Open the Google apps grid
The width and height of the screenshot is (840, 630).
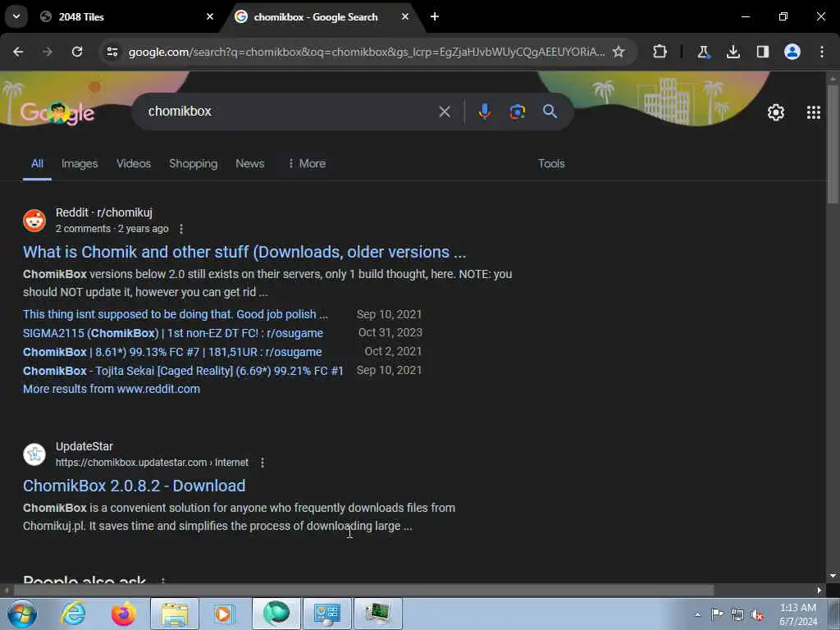pos(813,112)
